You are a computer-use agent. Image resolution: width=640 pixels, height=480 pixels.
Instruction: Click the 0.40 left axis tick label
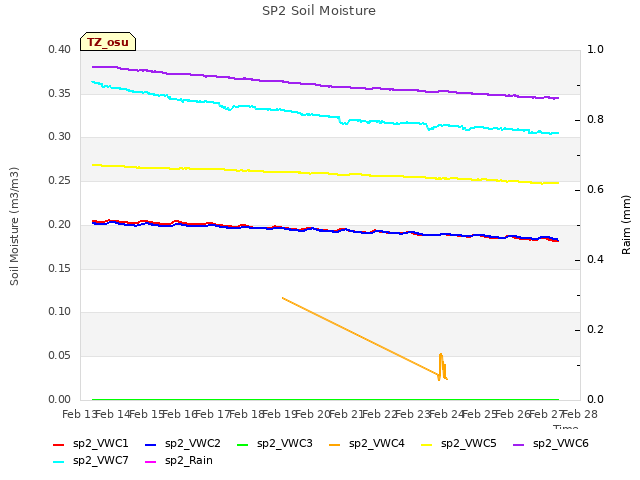tap(60, 50)
